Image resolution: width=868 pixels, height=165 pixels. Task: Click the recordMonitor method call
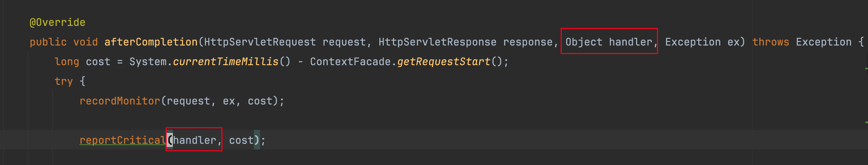pyautogui.click(x=120, y=101)
